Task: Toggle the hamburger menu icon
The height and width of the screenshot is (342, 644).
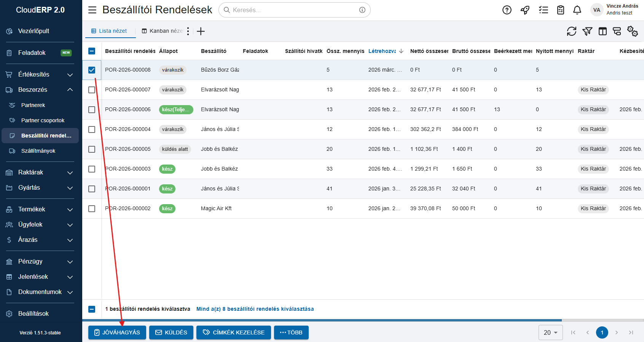Action: [x=92, y=10]
